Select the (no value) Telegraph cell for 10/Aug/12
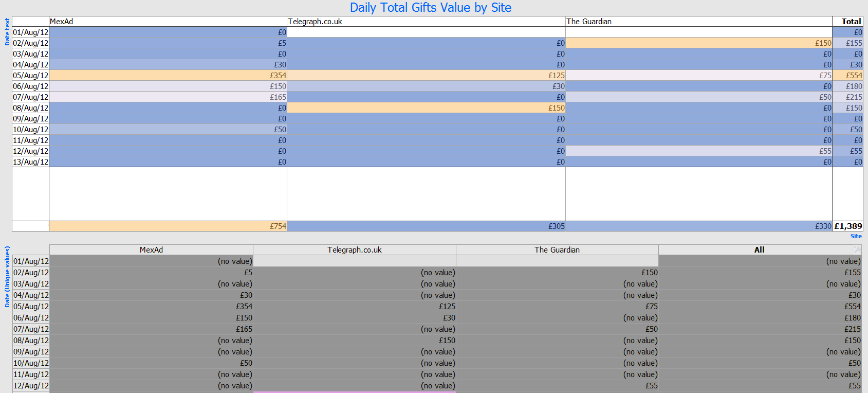This screenshot has height=393, width=868. 355,363
